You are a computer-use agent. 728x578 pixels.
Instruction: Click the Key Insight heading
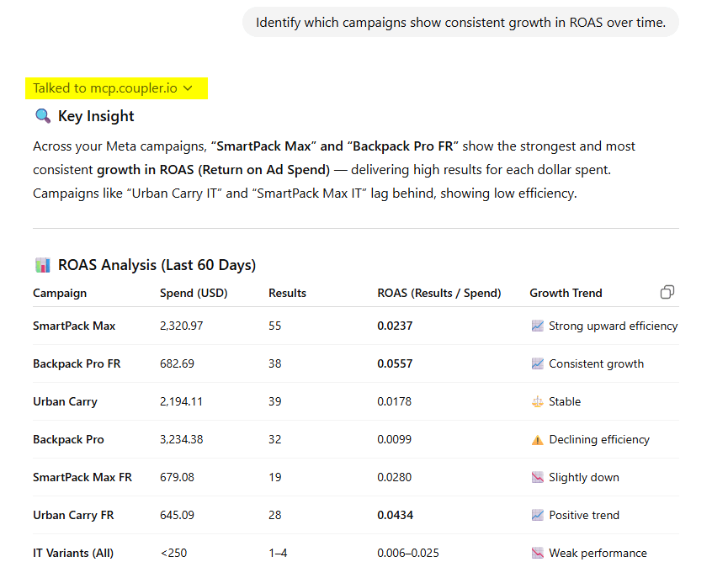click(93, 115)
